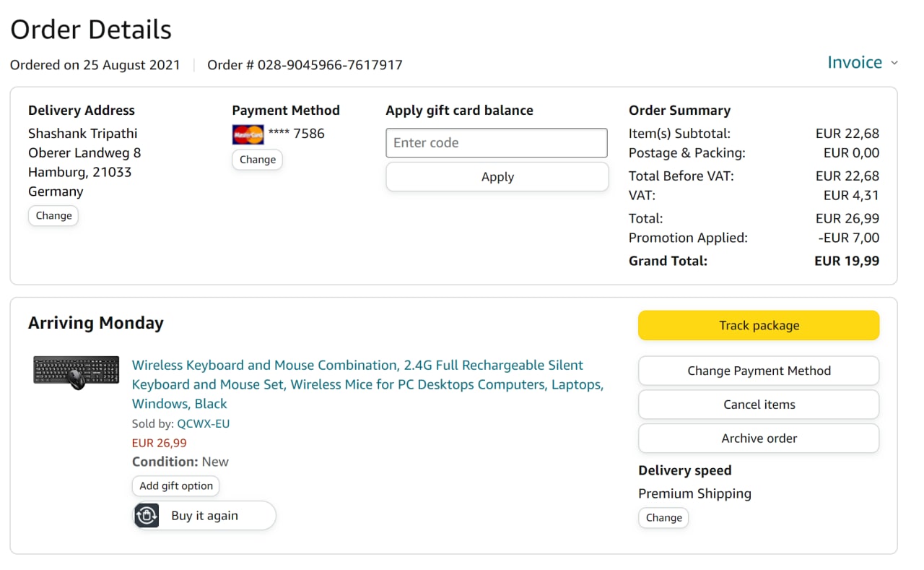Cancel items in this order
Viewport: 924px width, 570px height.
pyautogui.click(x=759, y=405)
